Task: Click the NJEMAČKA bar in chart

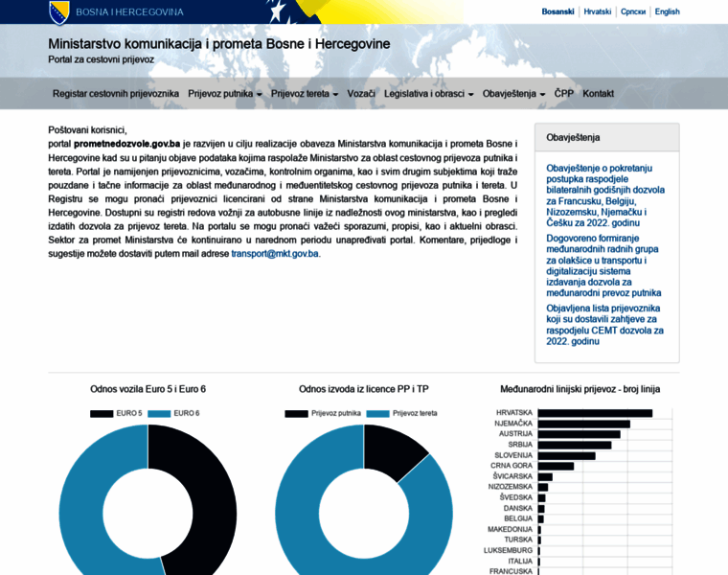Action: click(x=584, y=424)
